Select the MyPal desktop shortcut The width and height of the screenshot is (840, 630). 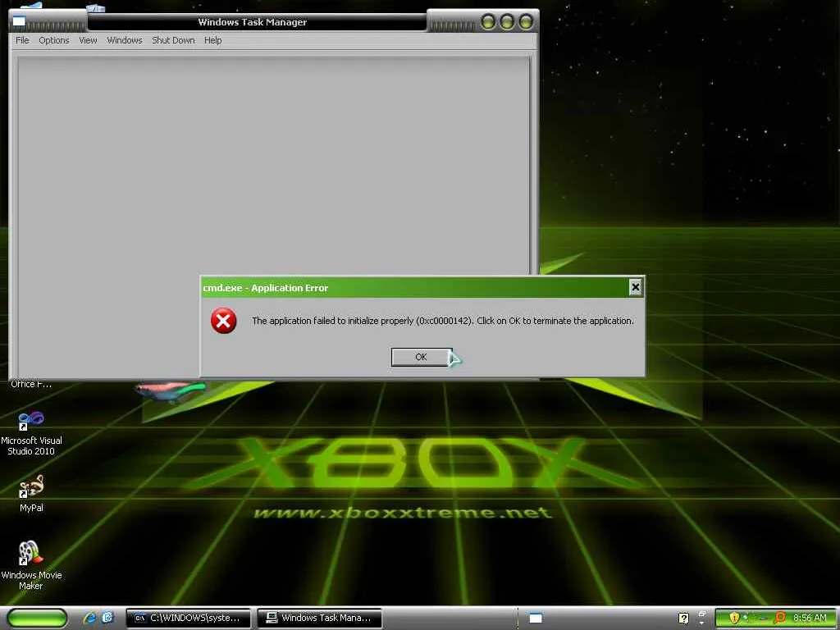pyautogui.click(x=31, y=494)
